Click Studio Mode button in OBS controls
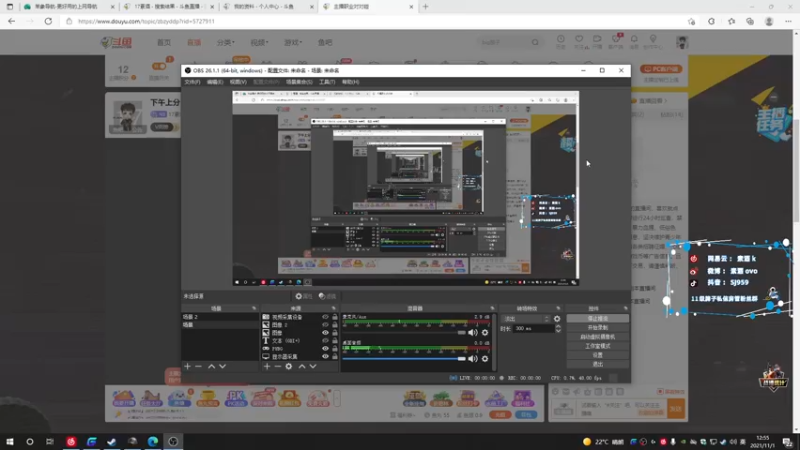Screen dimensions: 800x450 597,346
